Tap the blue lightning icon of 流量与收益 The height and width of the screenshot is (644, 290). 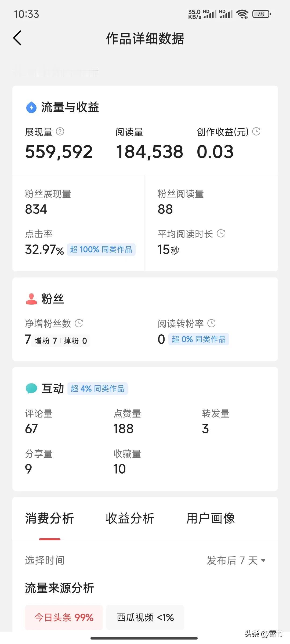click(x=31, y=108)
